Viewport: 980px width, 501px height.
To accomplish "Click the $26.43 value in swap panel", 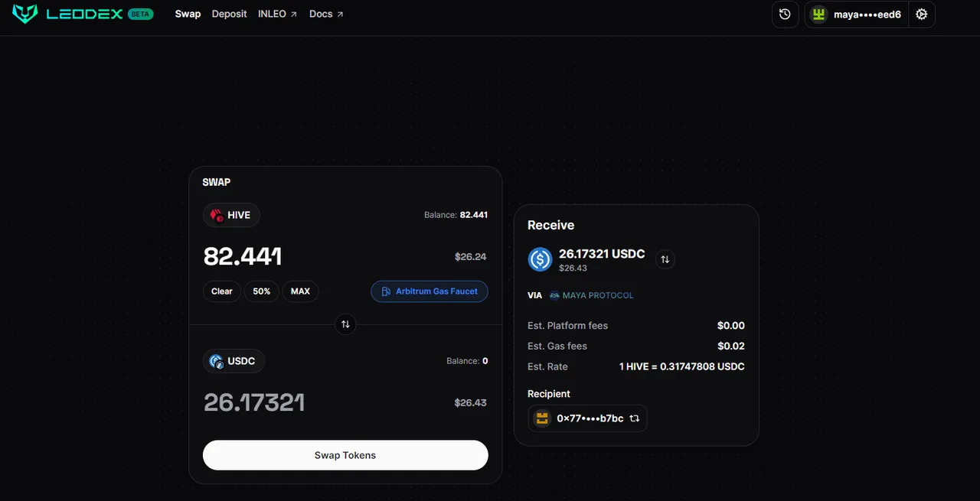I will [x=470, y=402].
